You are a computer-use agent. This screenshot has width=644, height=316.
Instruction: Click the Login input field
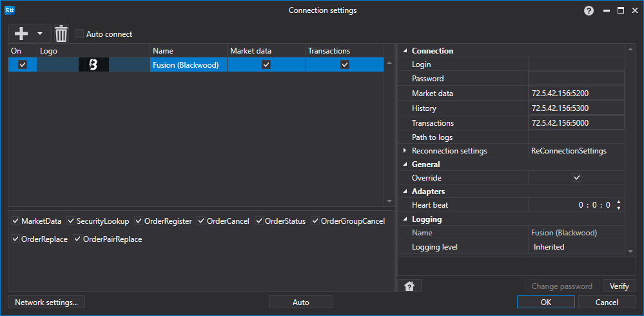coord(576,64)
